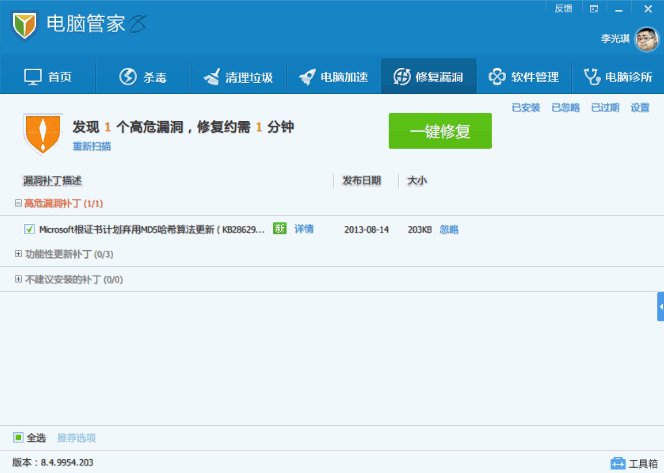Click the Microsoft根证书 patch description

pos(152,230)
